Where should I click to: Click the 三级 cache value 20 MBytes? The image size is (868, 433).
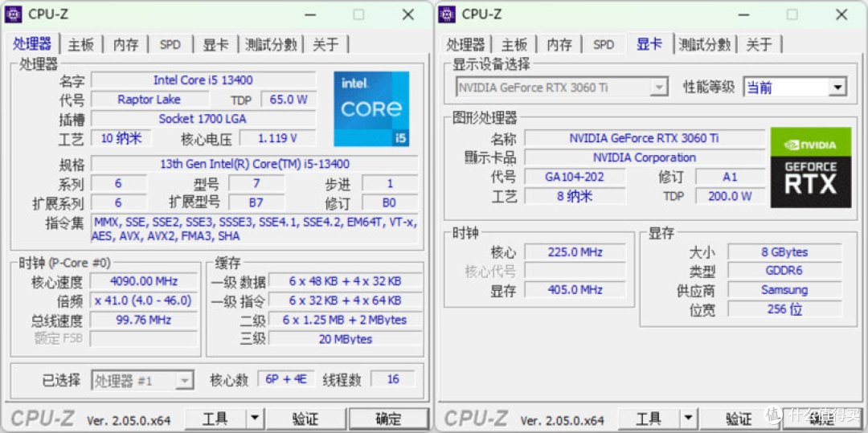[x=345, y=339]
